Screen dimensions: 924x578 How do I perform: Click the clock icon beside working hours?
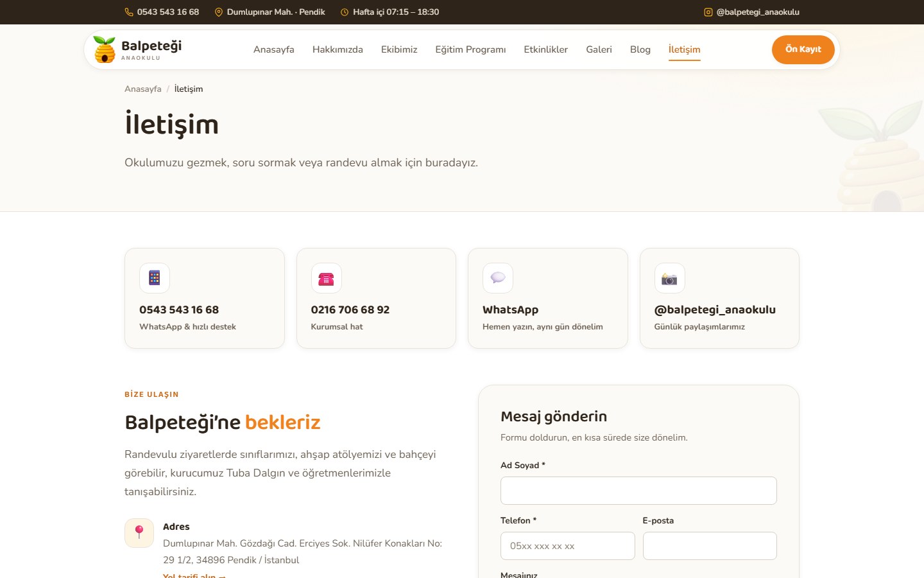click(x=345, y=12)
